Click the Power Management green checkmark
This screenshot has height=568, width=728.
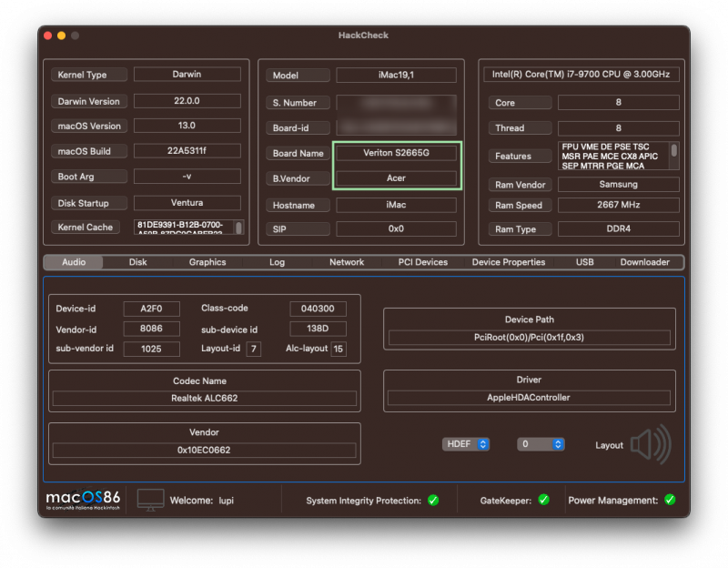pyautogui.click(x=670, y=500)
